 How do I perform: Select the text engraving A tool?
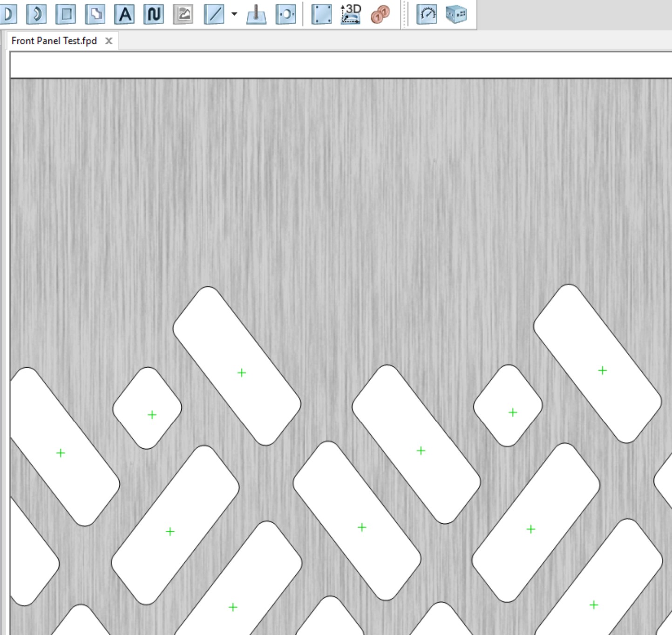pyautogui.click(x=124, y=14)
